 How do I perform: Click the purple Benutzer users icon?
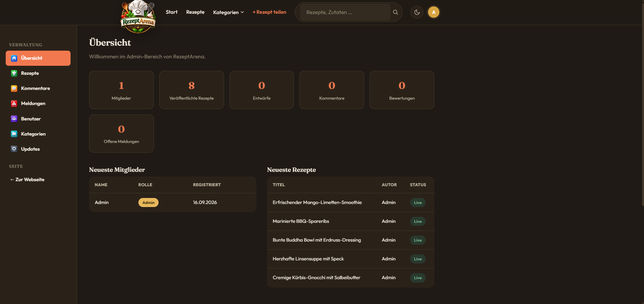click(14, 119)
